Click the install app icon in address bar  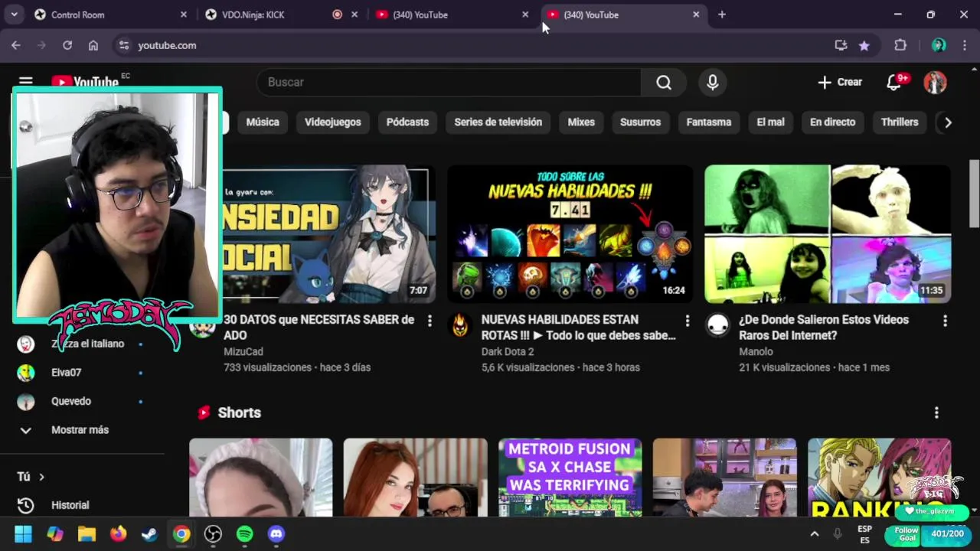point(841,45)
